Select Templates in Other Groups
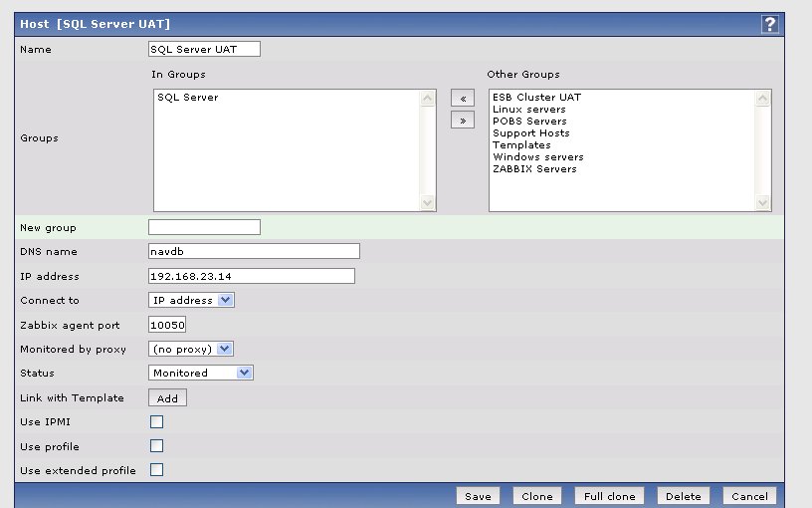Screen dimensions: 812x508 [521, 145]
